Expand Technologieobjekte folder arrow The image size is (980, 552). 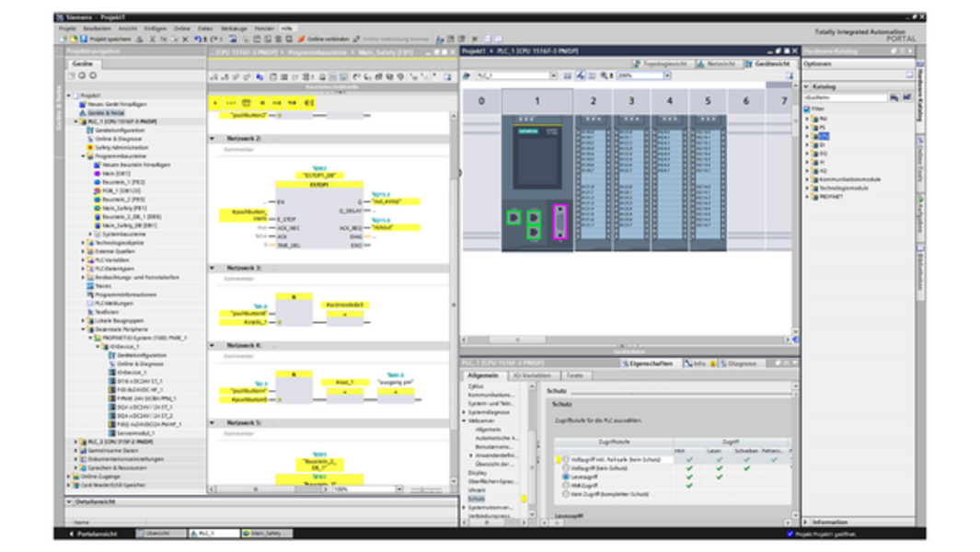click(x=83, y=243)
